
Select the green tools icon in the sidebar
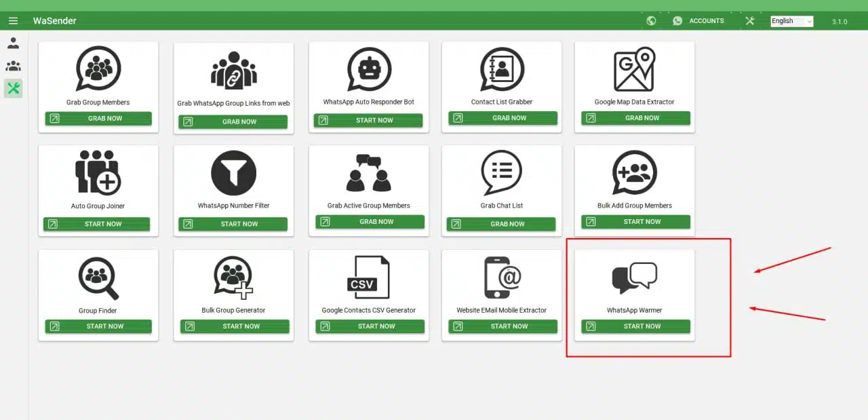[x=13, y=88]
